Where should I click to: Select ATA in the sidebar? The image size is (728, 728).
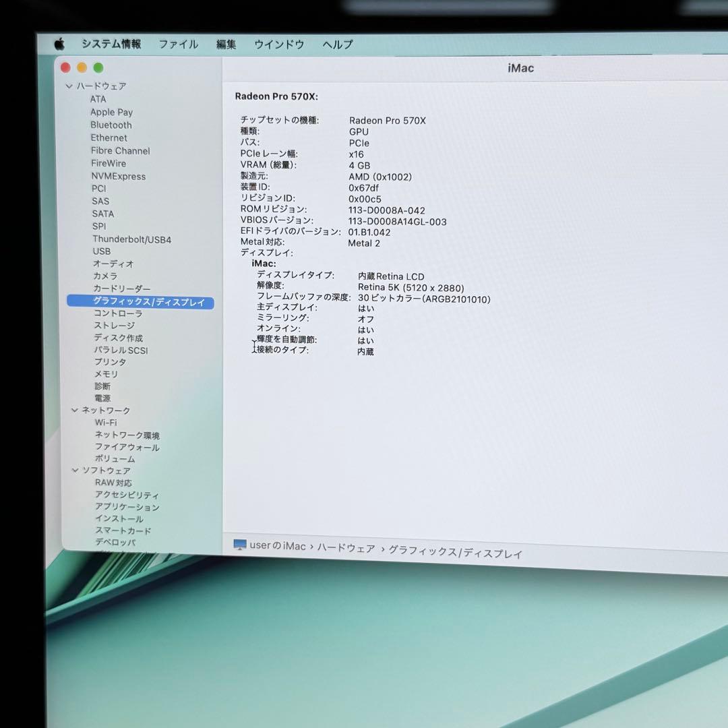point(98,99)
